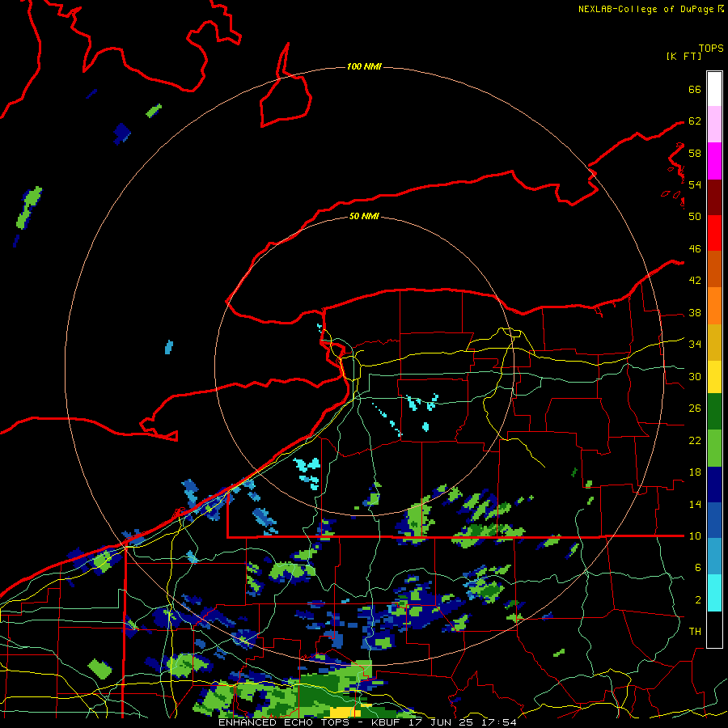Click the NEXLAB-College of DuPage label

(645, 9)
